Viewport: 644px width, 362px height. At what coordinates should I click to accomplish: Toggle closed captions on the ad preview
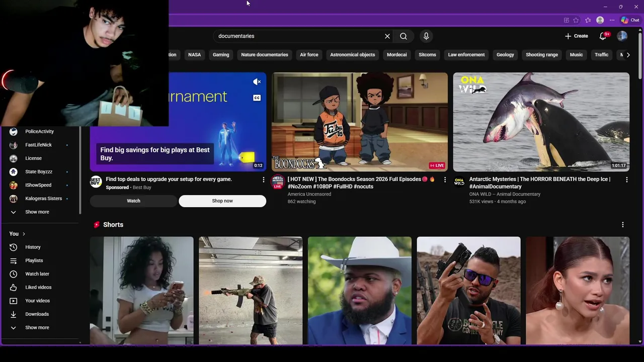(x=257, y=98)
